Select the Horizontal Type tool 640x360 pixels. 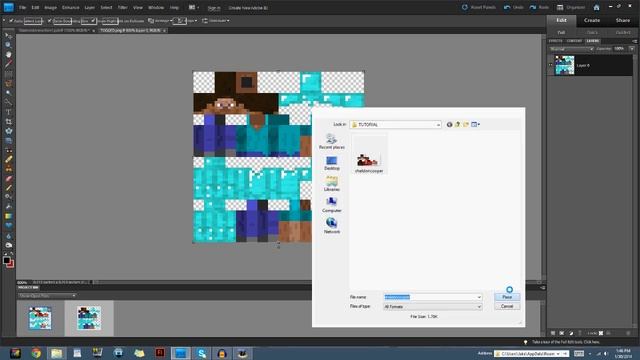8,112
